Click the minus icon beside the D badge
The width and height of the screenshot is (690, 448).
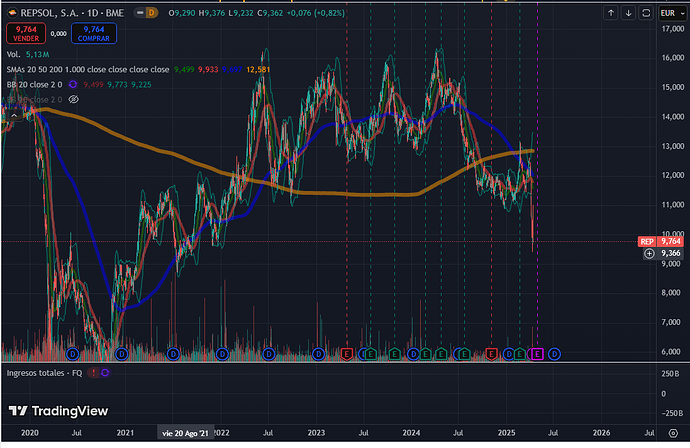tap(140, 13)
